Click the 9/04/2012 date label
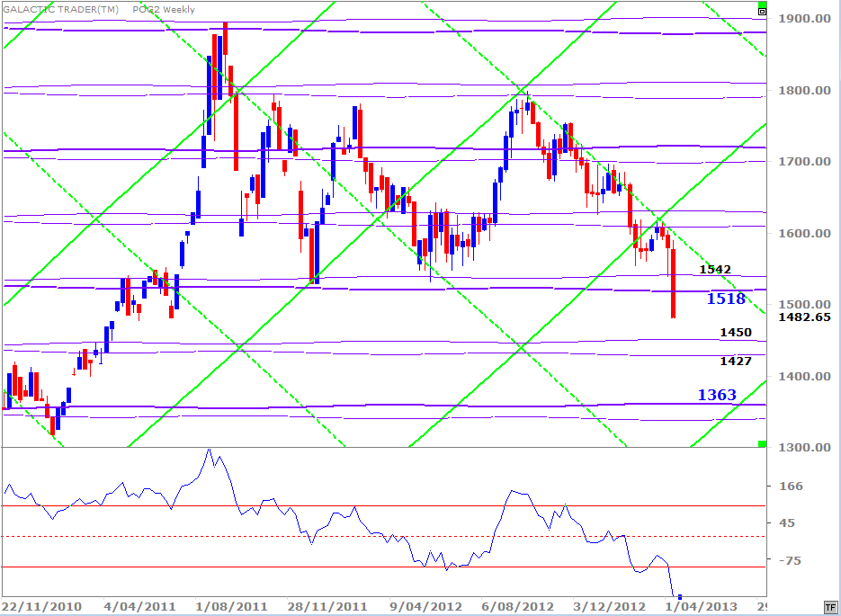841x616 pixels. coord(425,607)
